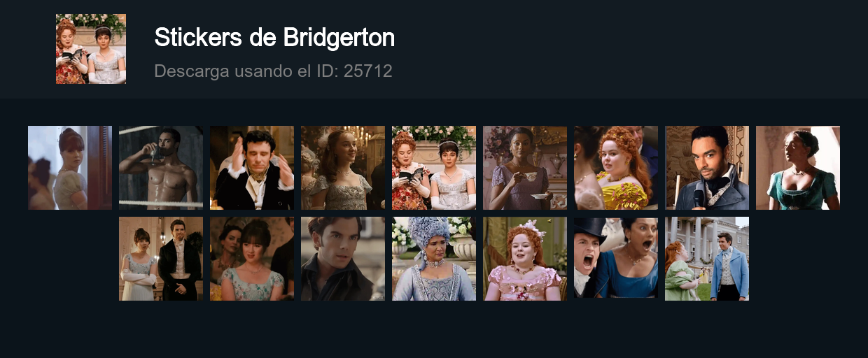Click the empty dark header background
The height and width of the screenshot is (358, 868).
coord(630,49)
